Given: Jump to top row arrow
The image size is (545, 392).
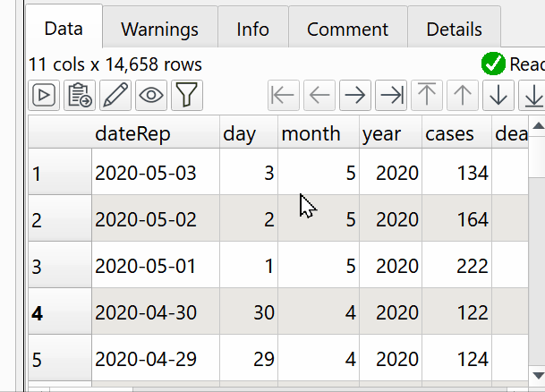Looking at the screenshot, I should coord(428,95).
